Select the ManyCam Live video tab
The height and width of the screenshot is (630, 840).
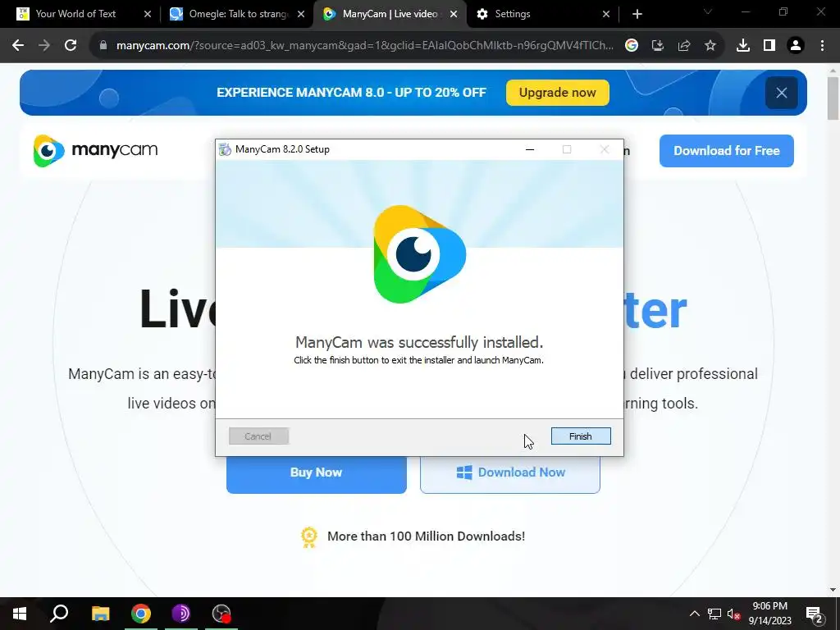click(390, 14)
